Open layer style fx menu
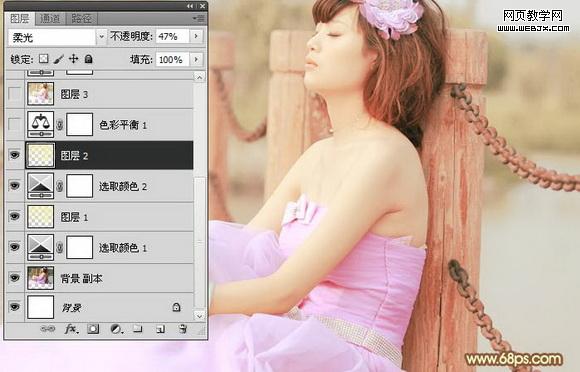The image size is (580, 372). coord(71,328)
